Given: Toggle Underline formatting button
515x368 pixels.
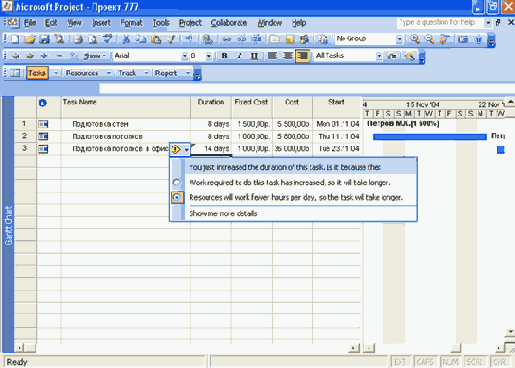Looking at the screenshot, I should 254,56.
